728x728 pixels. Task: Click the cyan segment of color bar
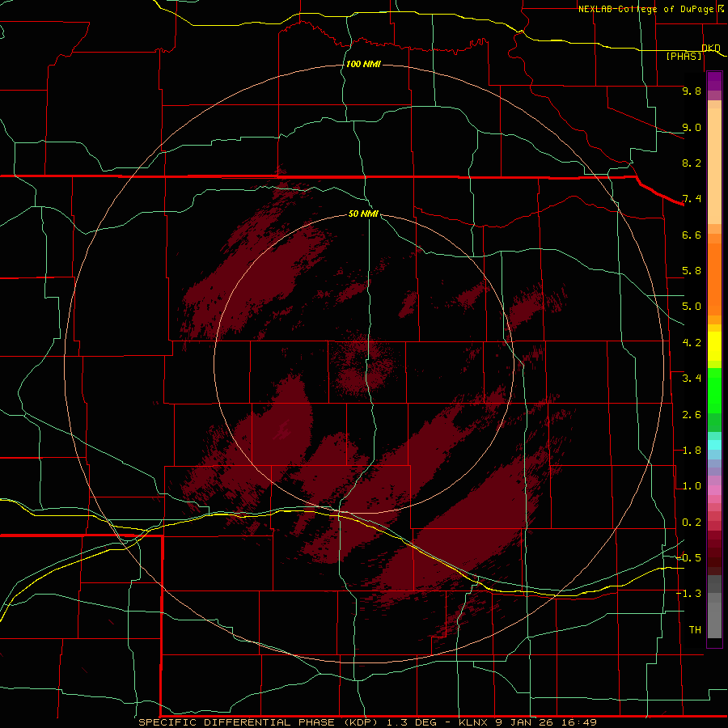(x=714, y=445)
